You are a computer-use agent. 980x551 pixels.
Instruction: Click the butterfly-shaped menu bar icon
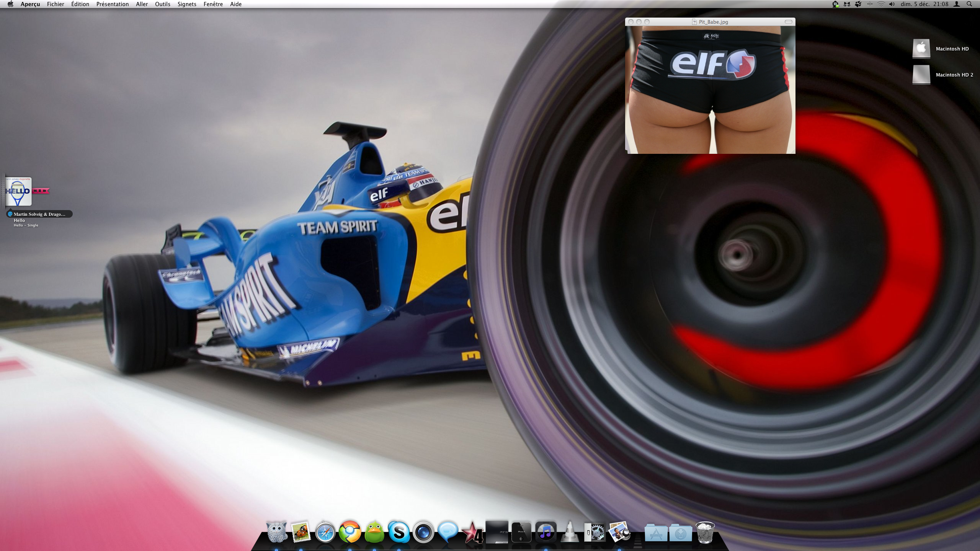847,4
